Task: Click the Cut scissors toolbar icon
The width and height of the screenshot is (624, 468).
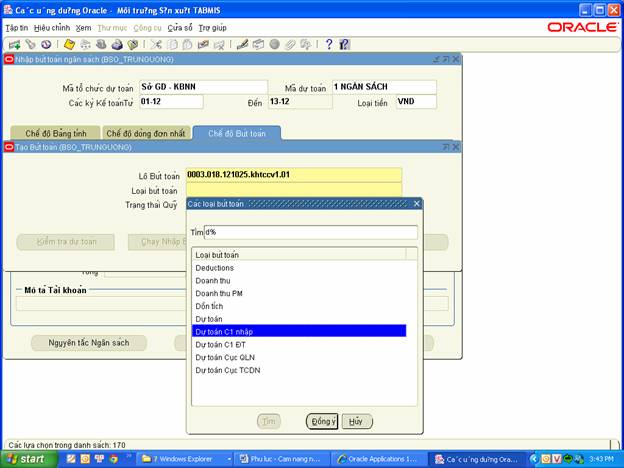Action: click(x=156, y=45)
